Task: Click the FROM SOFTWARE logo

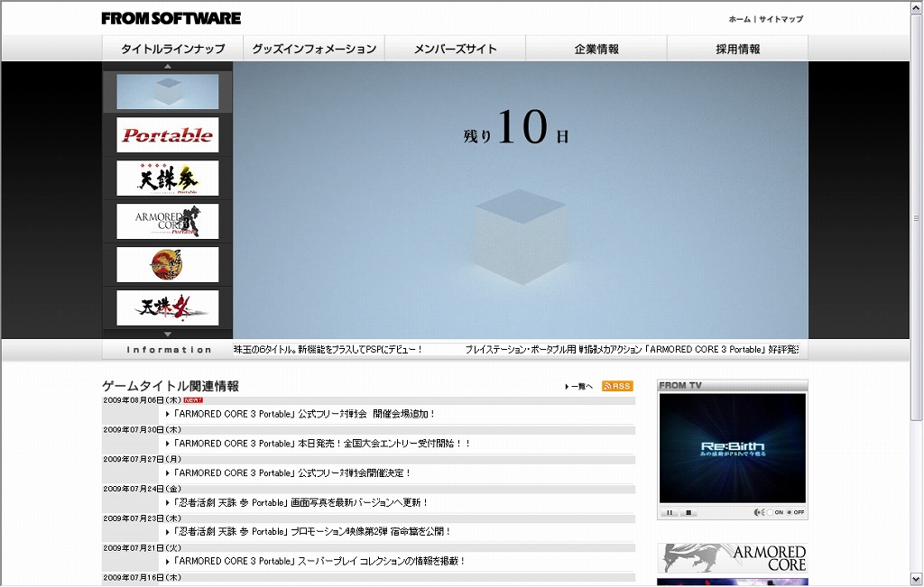Action: pyautogui.click(x=171, y=18)
